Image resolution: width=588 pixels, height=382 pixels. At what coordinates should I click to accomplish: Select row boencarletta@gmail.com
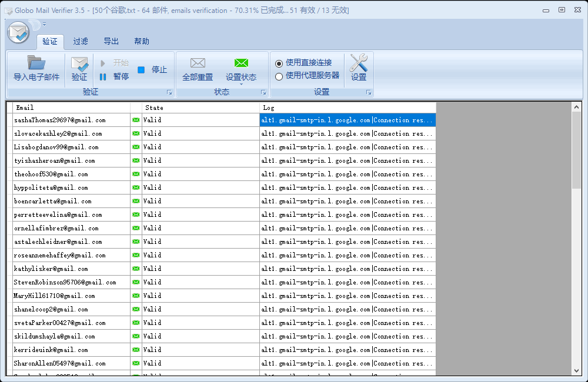coord(221,201)
